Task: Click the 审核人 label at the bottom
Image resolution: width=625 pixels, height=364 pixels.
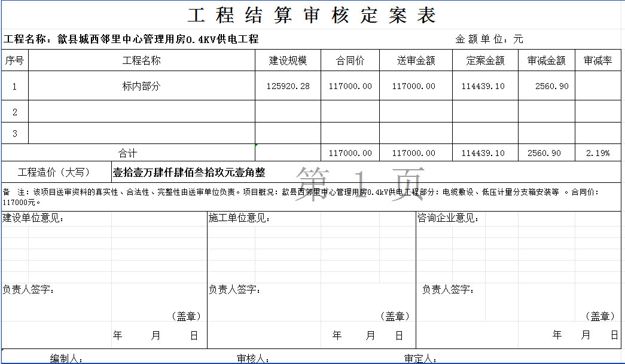Action: click(x=252, y=358)
